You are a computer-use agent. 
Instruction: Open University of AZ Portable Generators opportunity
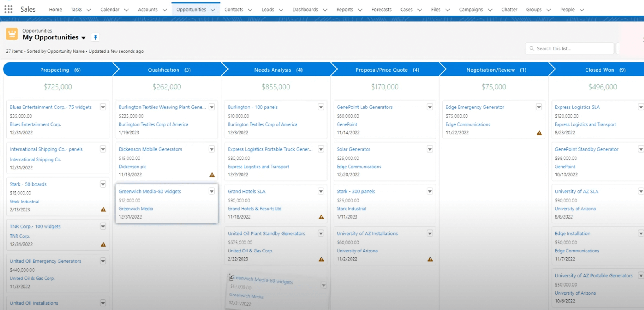pyautogui.click(x=594, y=276)
